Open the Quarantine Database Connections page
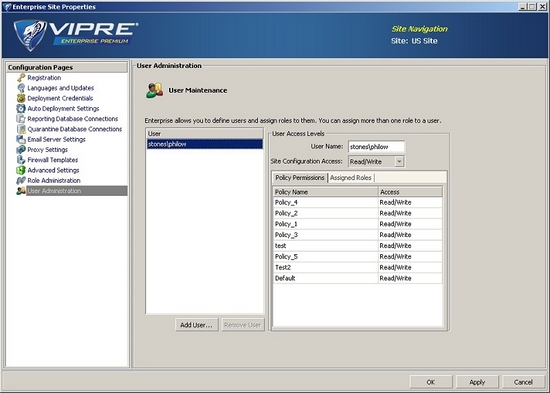This screenshot has width=550, height=393. click(x=74, y=129)
